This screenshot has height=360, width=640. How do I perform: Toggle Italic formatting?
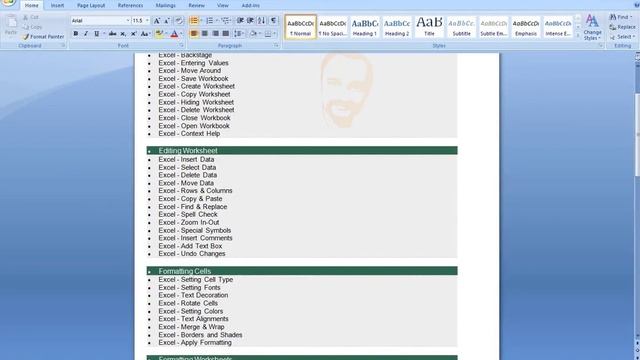(x=86, y=34)
